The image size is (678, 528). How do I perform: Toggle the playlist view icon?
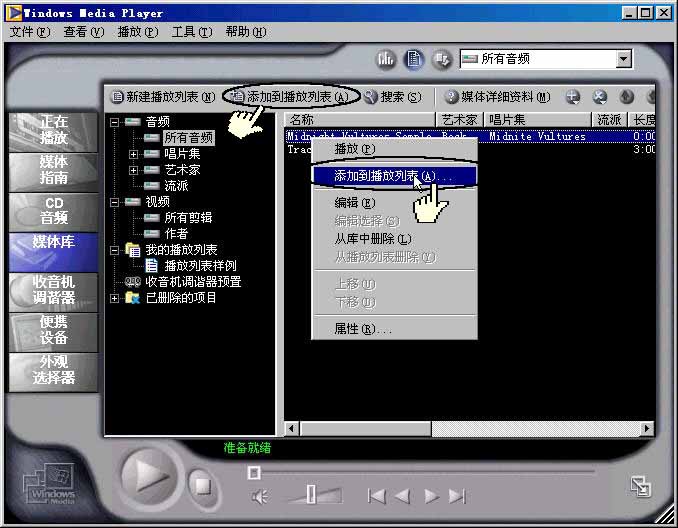tap(413, 58)
